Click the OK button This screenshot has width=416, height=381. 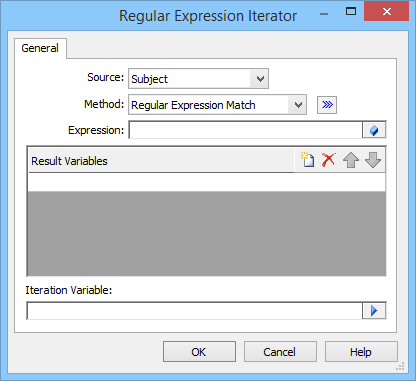coord(199,352)
